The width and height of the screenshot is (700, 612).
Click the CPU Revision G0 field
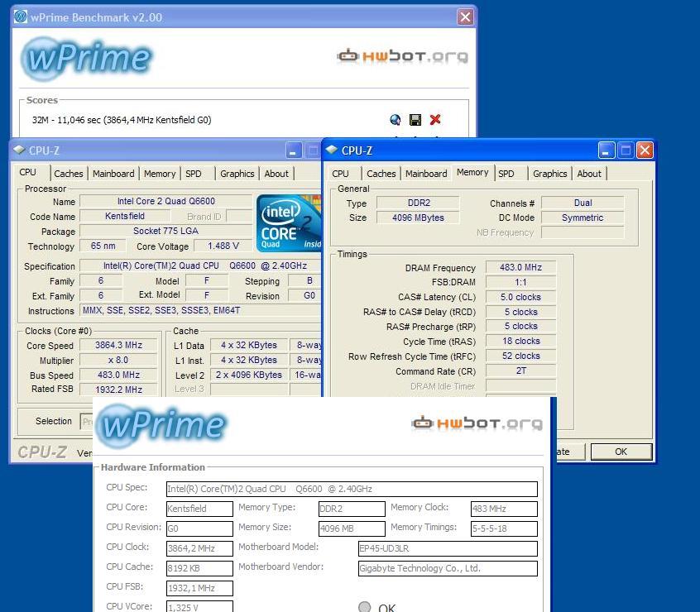[199, 528]
